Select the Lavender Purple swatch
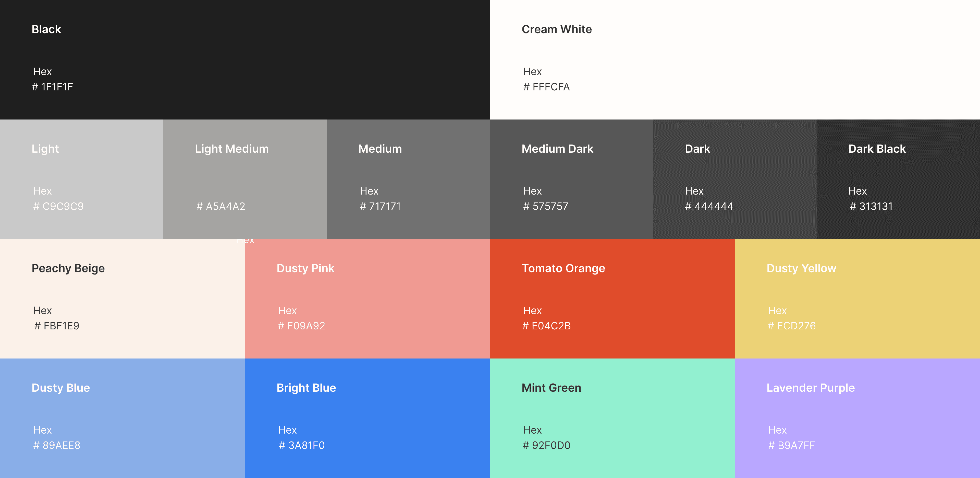The image size is (980, 478). point(857,418)
